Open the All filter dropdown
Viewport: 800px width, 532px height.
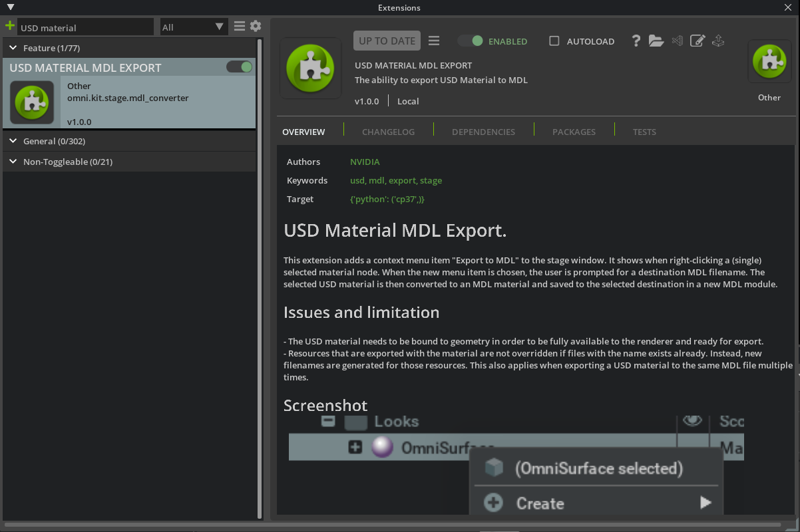point(193,27)
